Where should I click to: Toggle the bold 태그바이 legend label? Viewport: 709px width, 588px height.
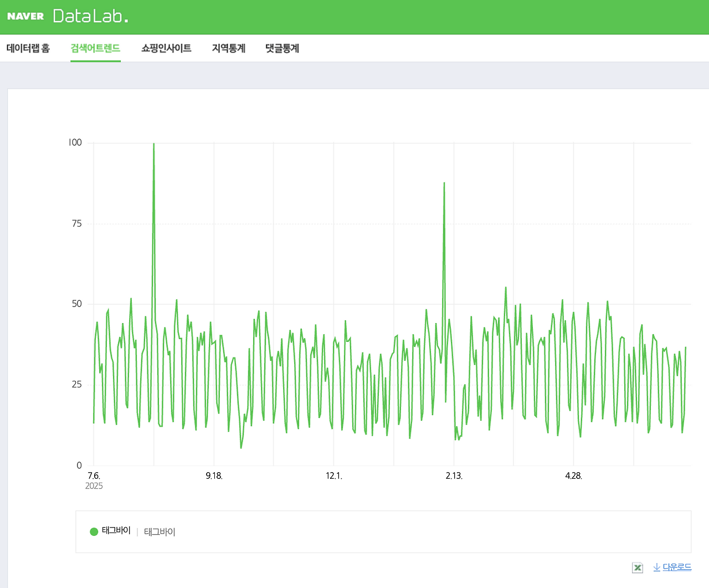tap(116, 531)
